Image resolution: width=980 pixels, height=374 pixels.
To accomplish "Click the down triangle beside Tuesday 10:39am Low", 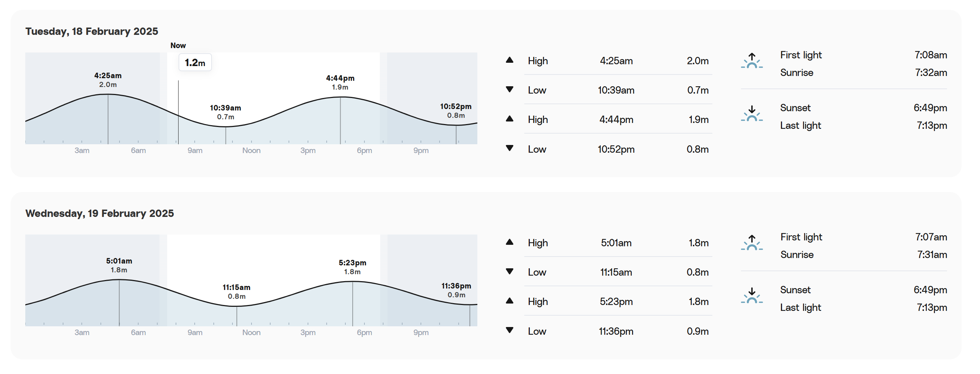I will [509, 90].
